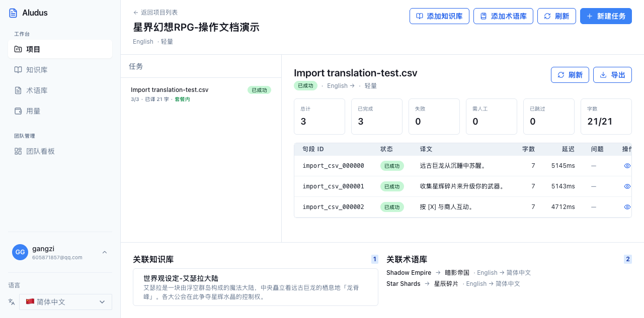Viewport: 644px width, 318px height.
Task: Click the 添加知识库 button
Action: tap(439, 16)
